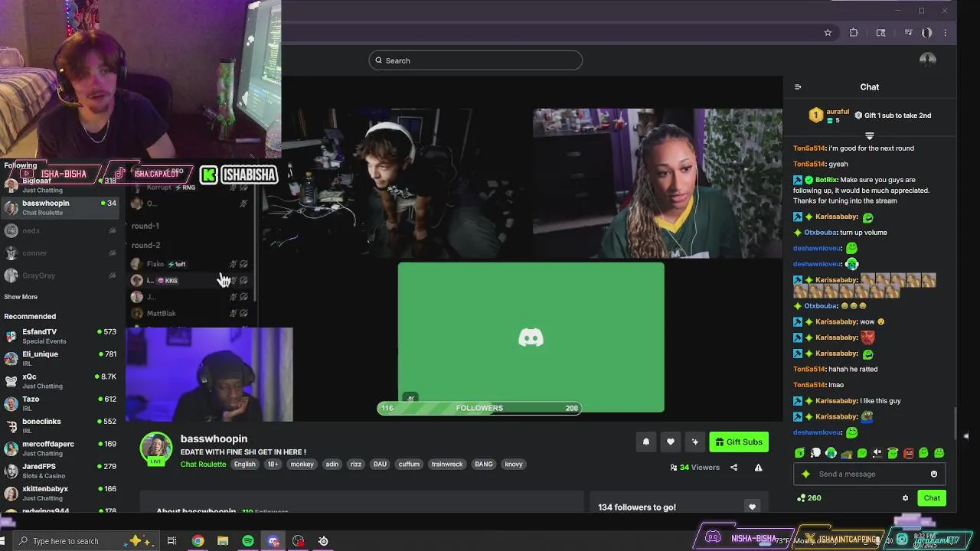Image resolution: width=980 pixels, height=551 pixels.
Task: Open Eli_unique in Recommended channels
Action: 59,358
